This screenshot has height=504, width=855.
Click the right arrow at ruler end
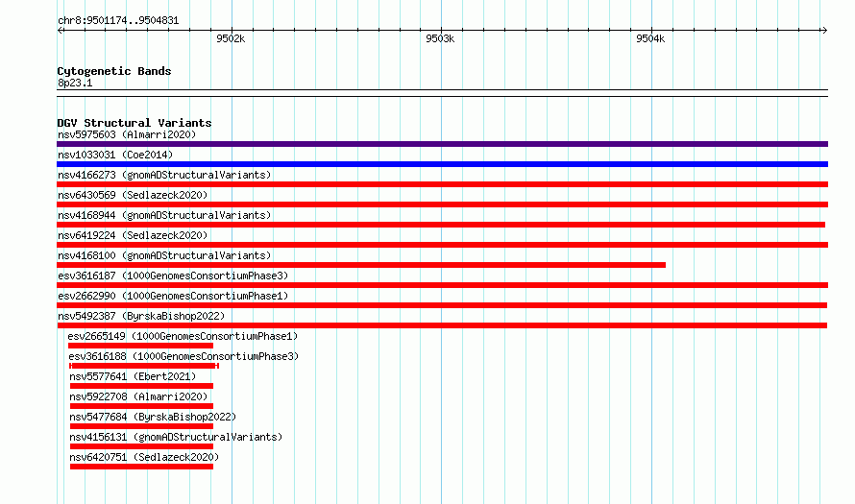pyautogui.click(x=824, y=31)
